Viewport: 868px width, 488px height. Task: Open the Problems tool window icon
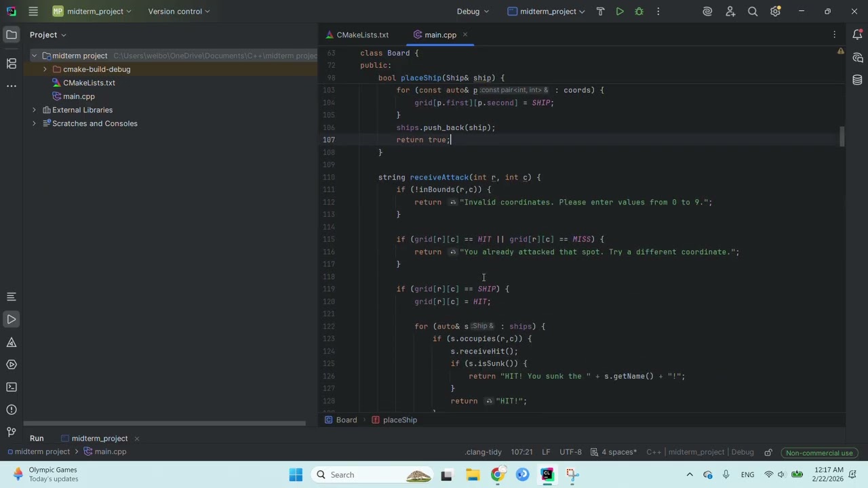[x=12, y=409]
